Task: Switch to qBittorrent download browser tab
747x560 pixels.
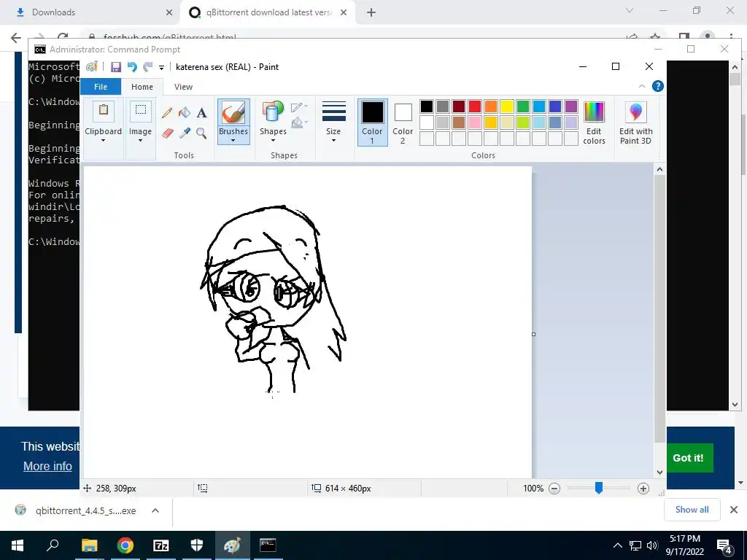Action: pos(267,12)
